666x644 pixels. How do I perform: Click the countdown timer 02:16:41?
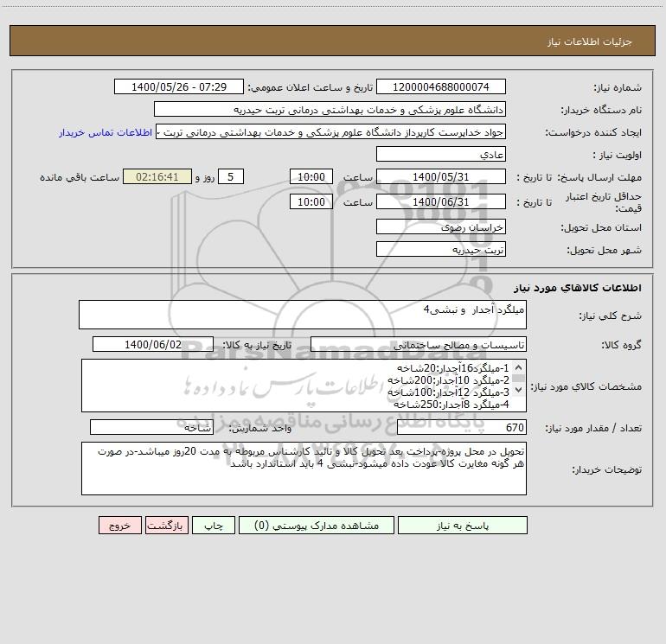pos(157,176)
